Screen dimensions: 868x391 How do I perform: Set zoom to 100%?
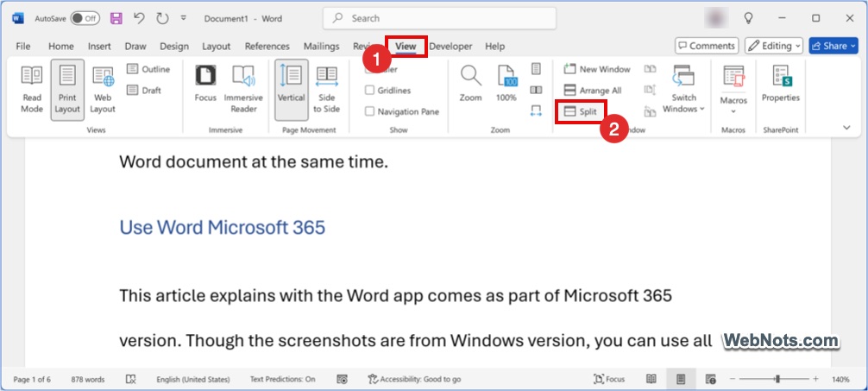click(506, 85)
